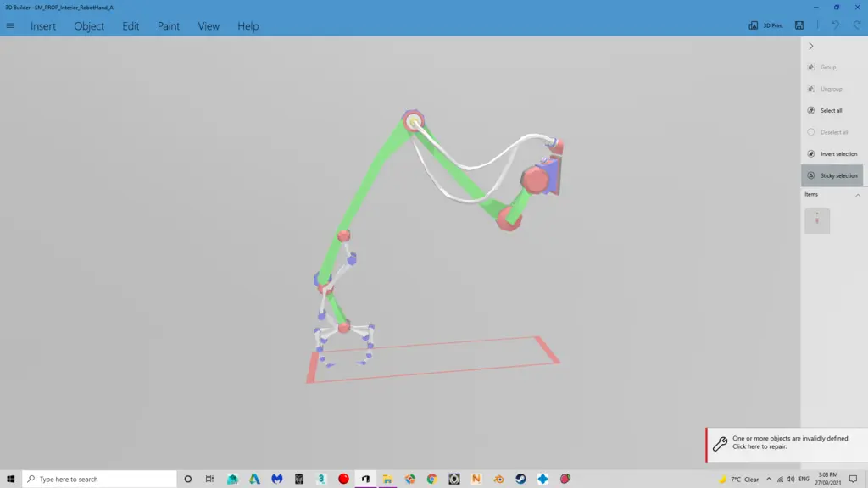
Task: Open the hamburger menu beside Insert
Action: 10,25
